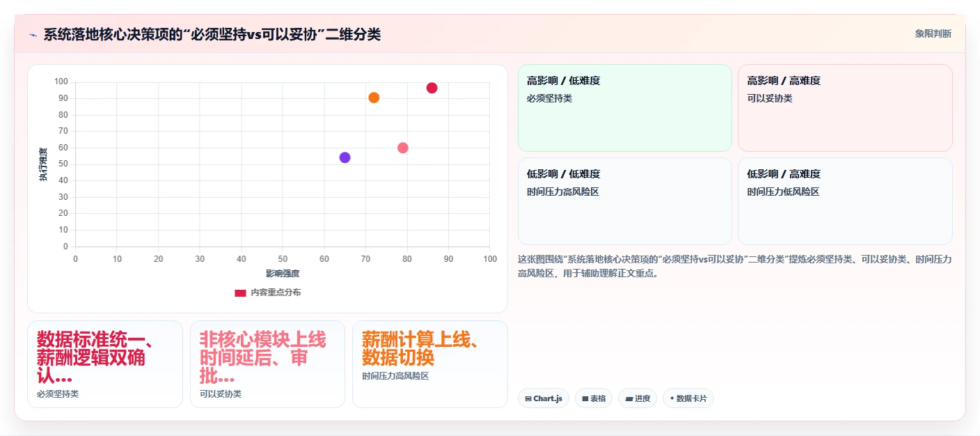This screenshot has height=436, width=980.
Task: Click the 进度 tag chip
Action: (x=638, y=398)
